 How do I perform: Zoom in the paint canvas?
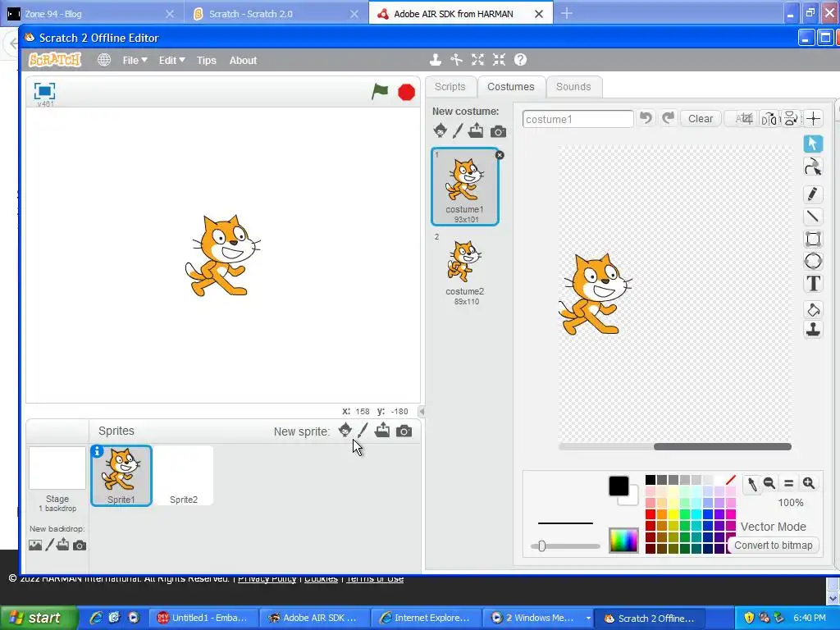(x=808, y=483)
